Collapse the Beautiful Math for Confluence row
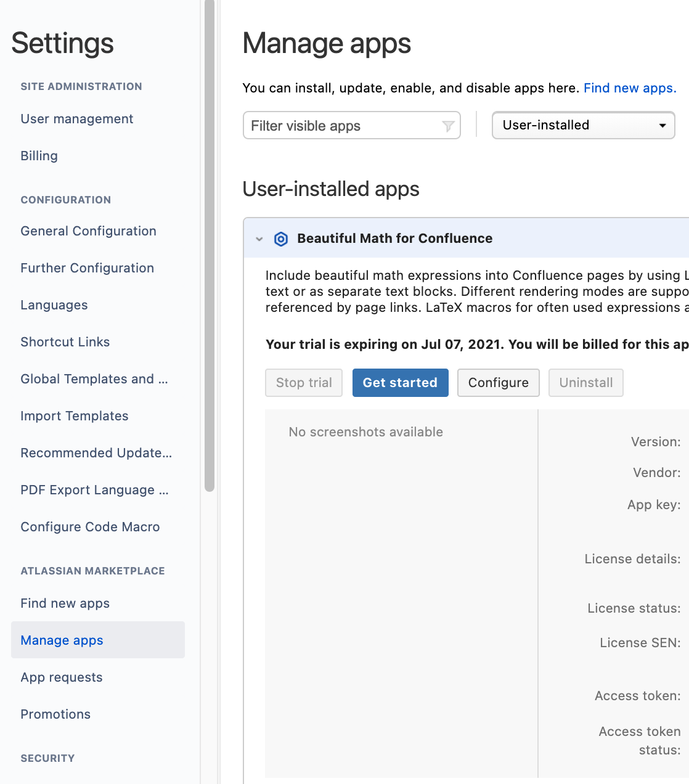The width and height of the screenshot is (689, 784). 259,239
